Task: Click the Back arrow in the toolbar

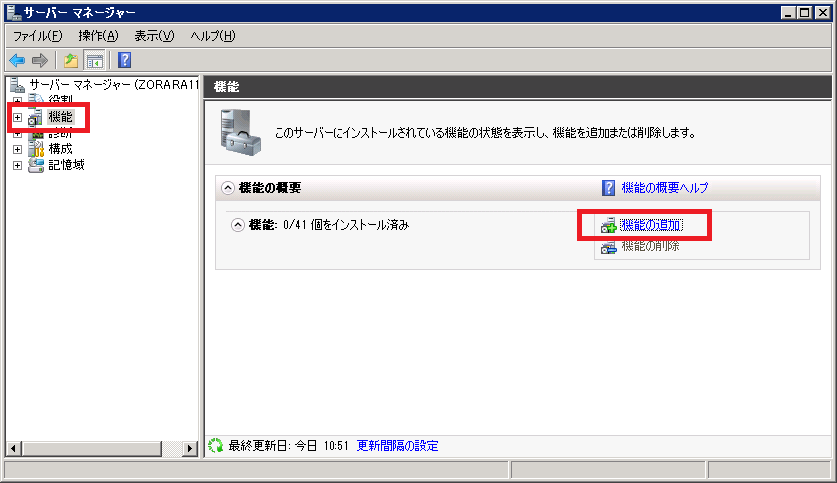Action: [17, 60]
